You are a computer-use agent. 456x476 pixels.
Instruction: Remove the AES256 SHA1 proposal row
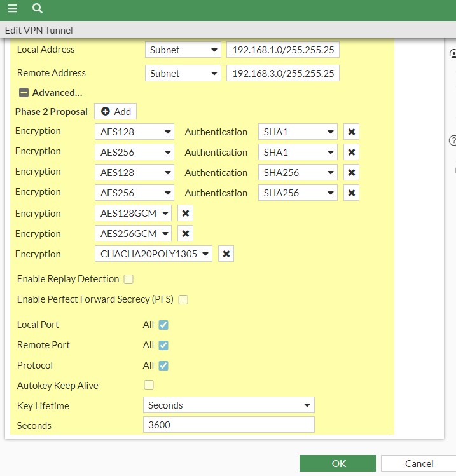pos(351,153)
